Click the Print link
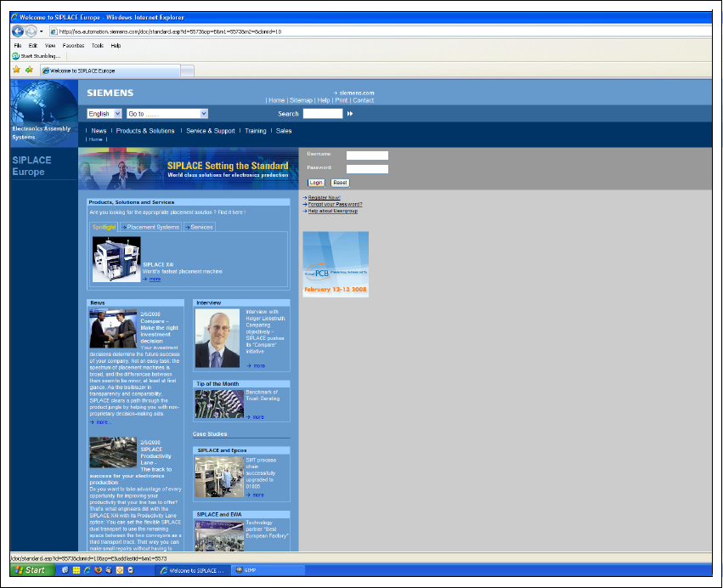The height and width of the screenshot is (588, 723). pos(342,100)
